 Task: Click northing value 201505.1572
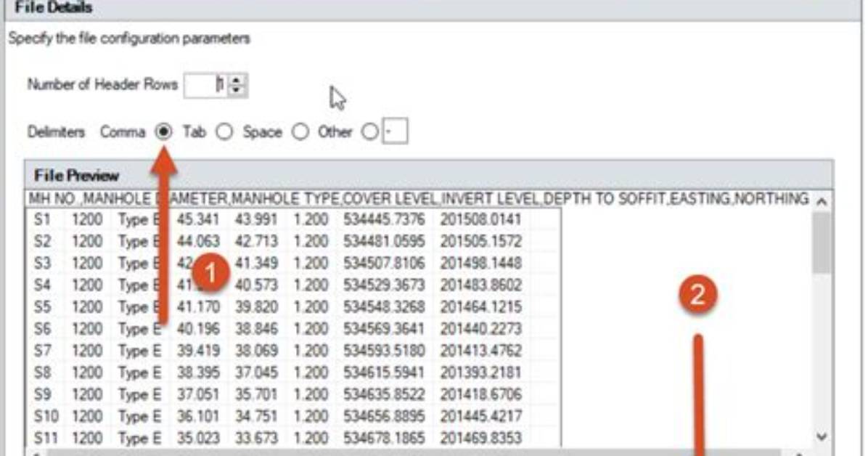tap(480, 242)
